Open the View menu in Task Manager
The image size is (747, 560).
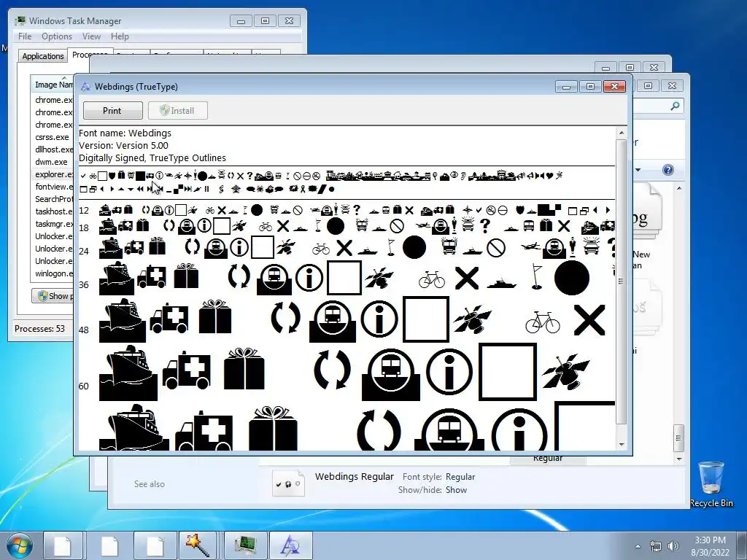tap(91, 36)
